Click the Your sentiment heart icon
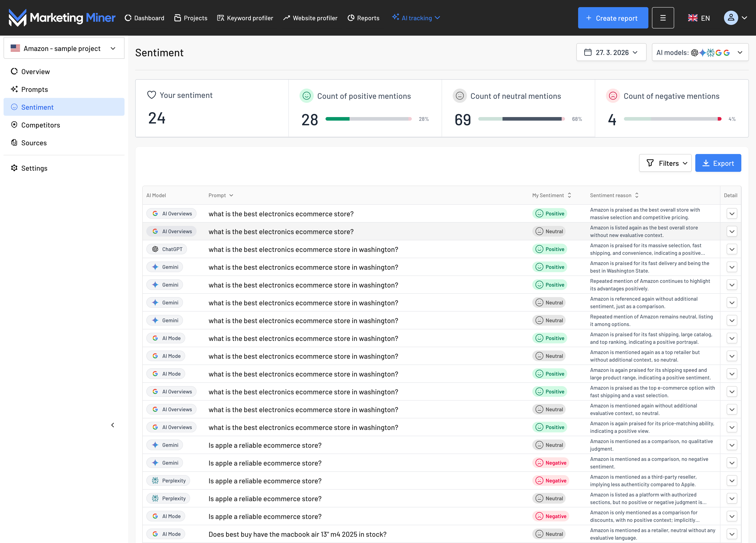This screenshot has height=543, width=756. (x=152, y=95)
